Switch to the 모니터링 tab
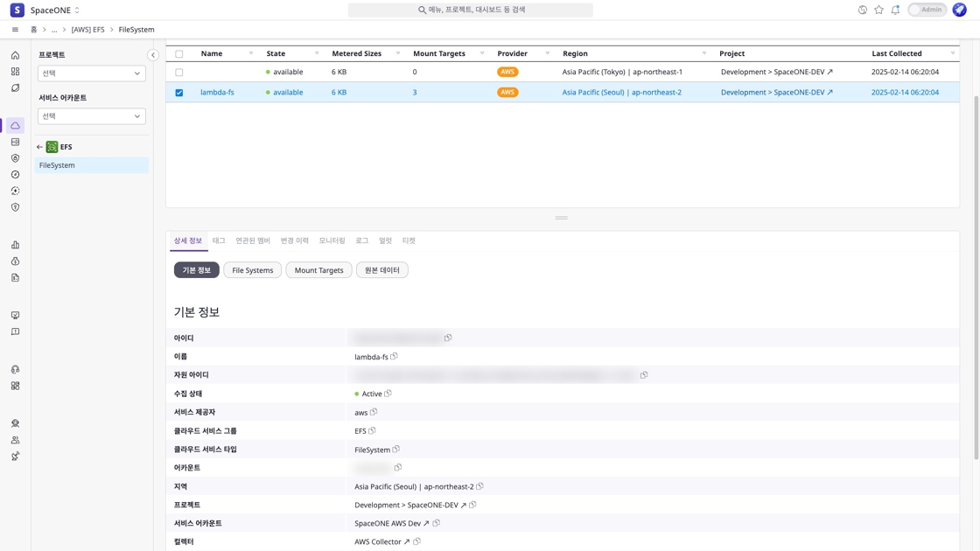The height and width of the screenshot is (551, 980). (x=332, y=241)
